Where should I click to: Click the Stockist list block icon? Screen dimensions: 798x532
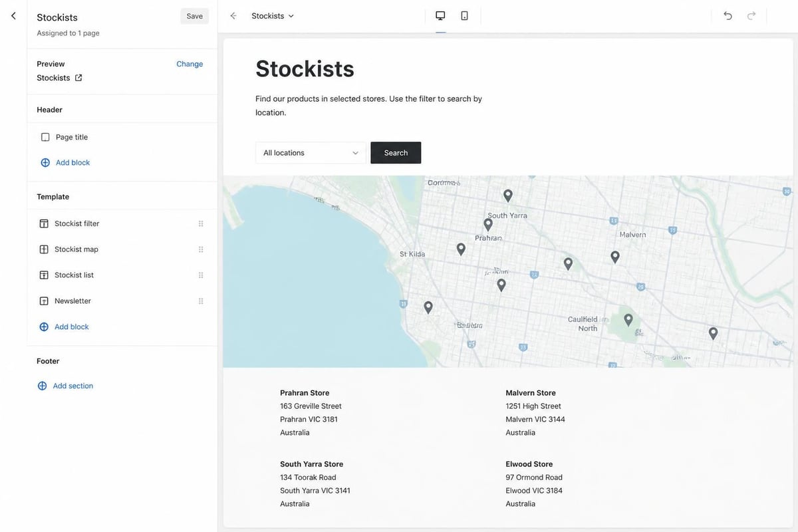(x=44, y=275)
